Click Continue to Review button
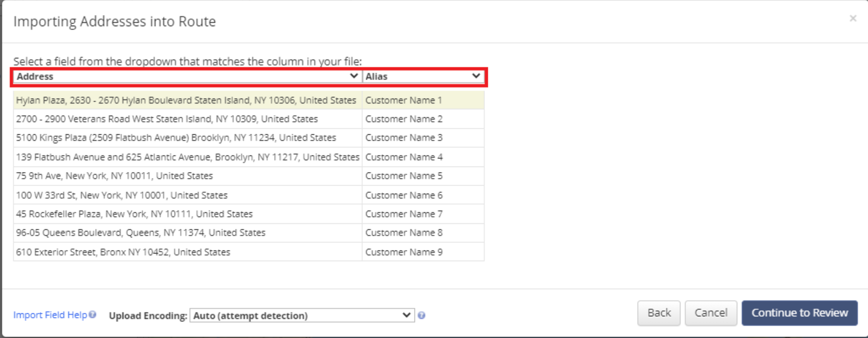The height and width of the screenshot is (338, 868). point(800,313)
